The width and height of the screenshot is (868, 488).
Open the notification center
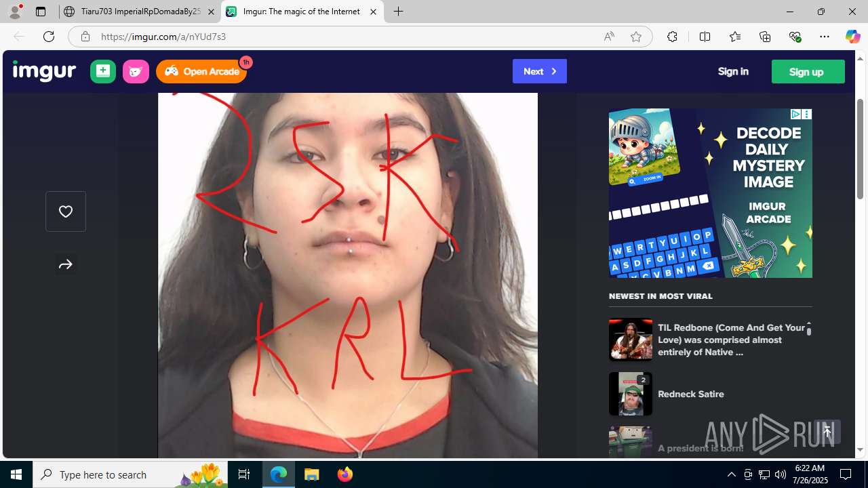[x=846, y=474]
